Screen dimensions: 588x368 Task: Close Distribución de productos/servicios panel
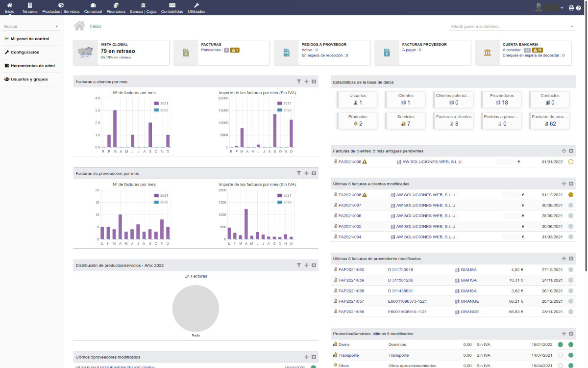pyautogui.click(x=314, y=265)
